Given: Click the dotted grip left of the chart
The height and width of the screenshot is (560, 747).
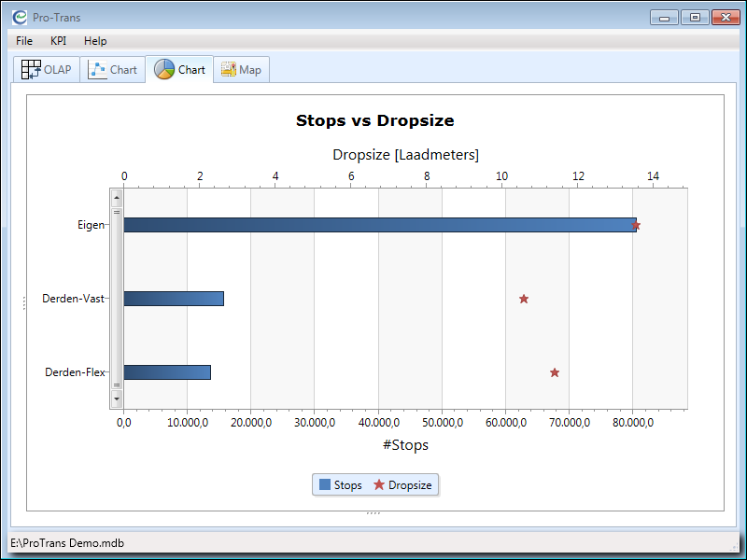Looking at the screenshot, I should pyautogui.click(x=24, y=302).
